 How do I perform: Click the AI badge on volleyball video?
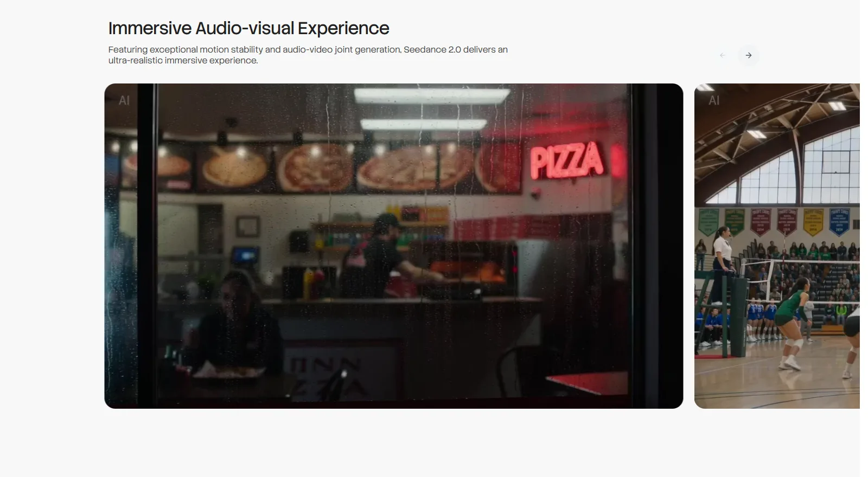click(x=714, y=100)
